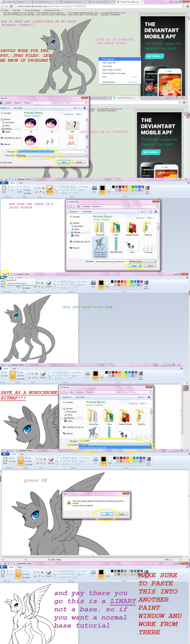Click the Save icon in the Paint quick access toolbar
The width and height of the screenshot is (190, 644).
5,274
